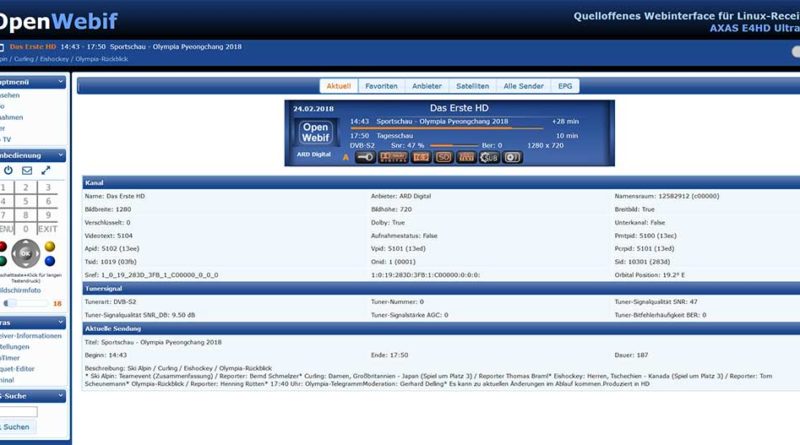The width and height of the screenshot is (800, 445).
Task: Click the 'Tagesschau' next event in infobar
Action: coord(394,136)
